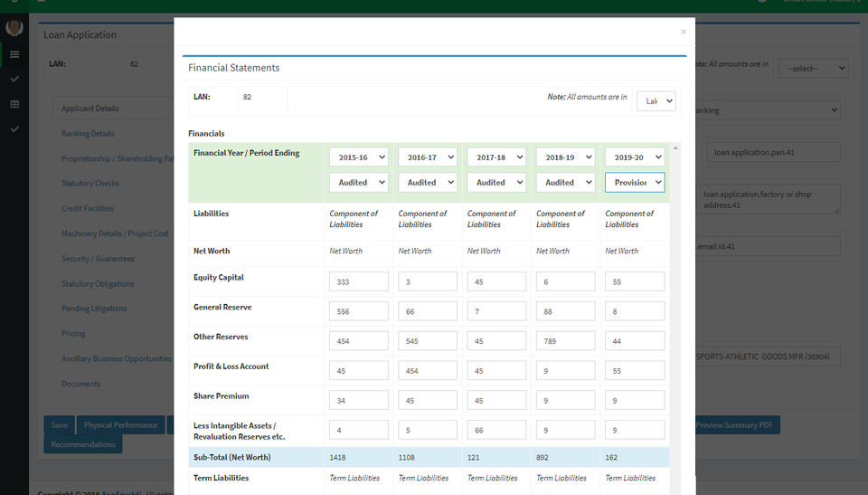This screenshot has height=495, width=868.
Task: Click the Term Liabilities row label
Action: [x=221, y=478]
